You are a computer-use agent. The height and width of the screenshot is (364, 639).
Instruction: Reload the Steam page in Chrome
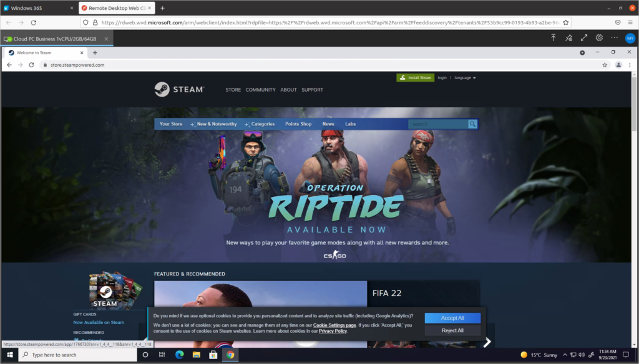[x=31, y=65]
